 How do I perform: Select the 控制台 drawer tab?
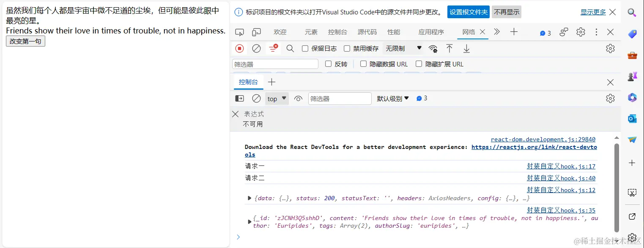(x=248, y=82)
